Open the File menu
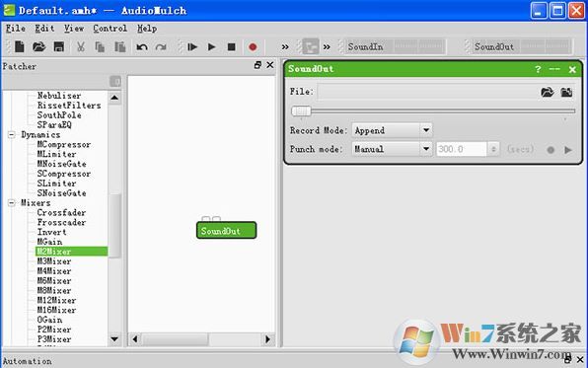The width and height of the screenshot is (588, 368). click(x=16, y=29)
